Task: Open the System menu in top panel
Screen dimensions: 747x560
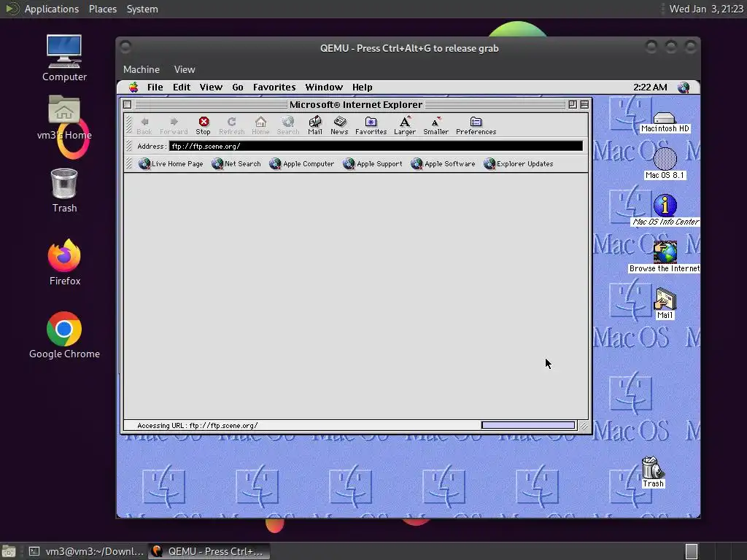Action: pos(142,9)
